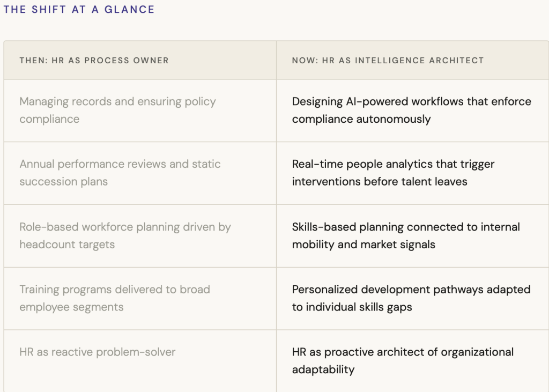This screenshot has height=392, width=549.
Task: Select the 'HR as reactive problem-solver' cell
Action: 98,352
